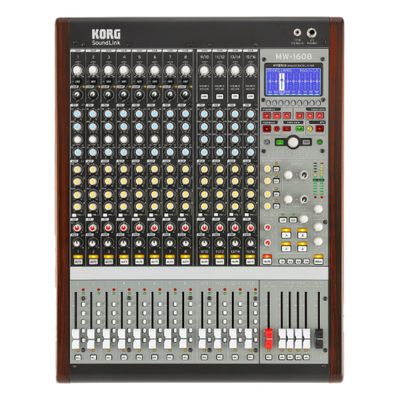Turn the bottom white knob on channel 2
This screenshot has width=400, height=400.
click(93, 243)
